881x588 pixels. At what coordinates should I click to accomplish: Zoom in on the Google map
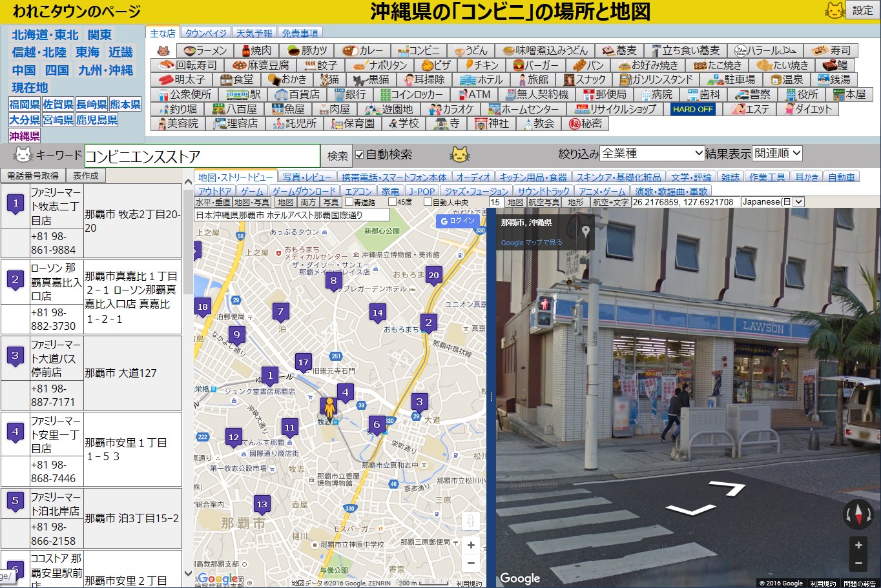[x=471, y=545]
